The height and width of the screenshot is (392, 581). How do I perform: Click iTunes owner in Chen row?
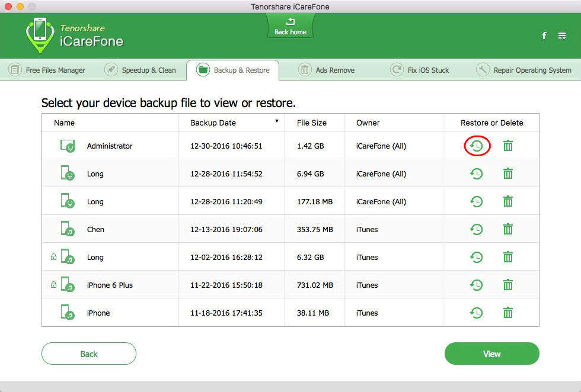[367, 230]
